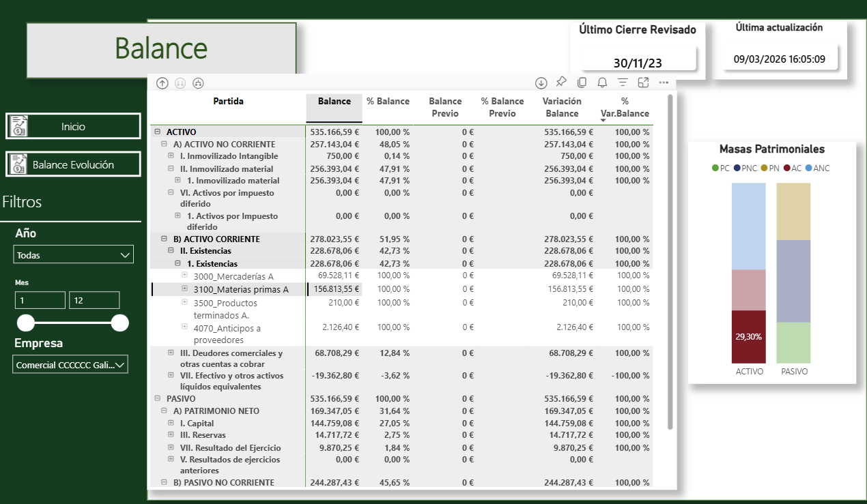Copy the visual using the copy icon

582,83
